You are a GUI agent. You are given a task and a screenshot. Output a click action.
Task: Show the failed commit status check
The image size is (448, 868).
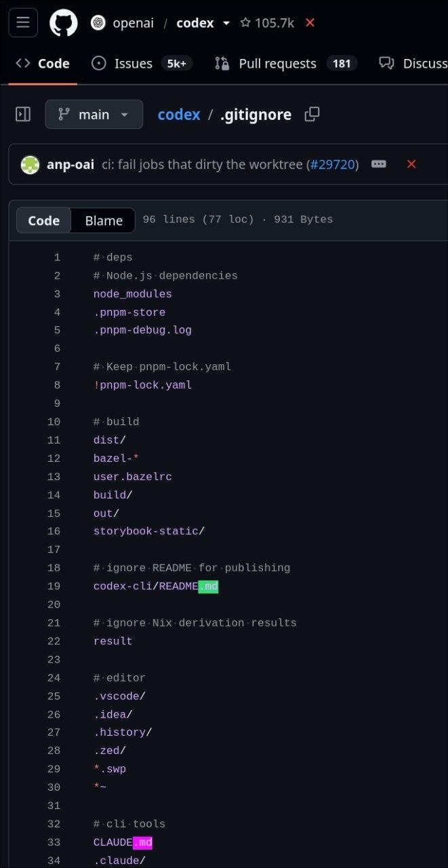(x=411, y=164)
